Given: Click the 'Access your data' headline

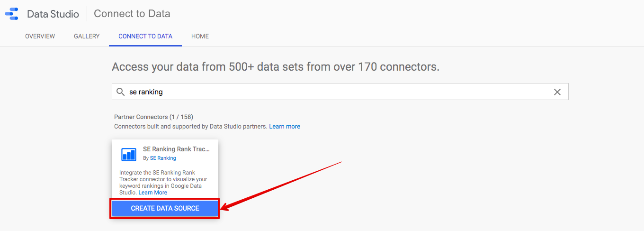Looking at the screenshot, I should (276, 67).
